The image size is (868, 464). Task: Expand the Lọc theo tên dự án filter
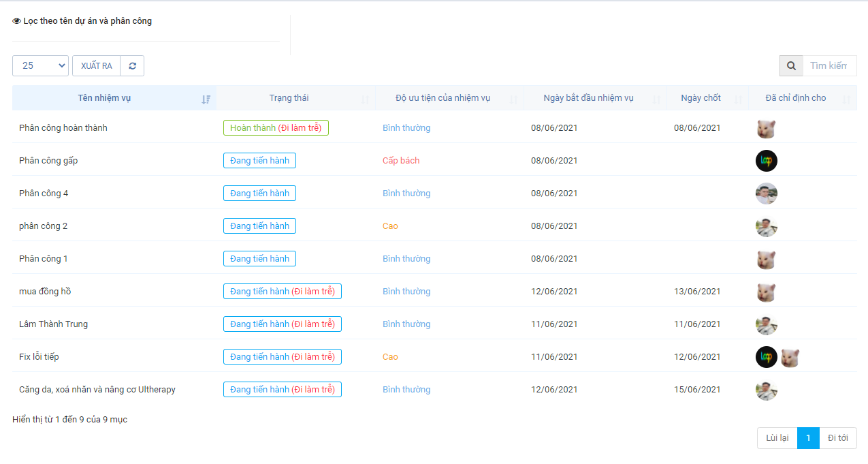[x=87, y=21]
